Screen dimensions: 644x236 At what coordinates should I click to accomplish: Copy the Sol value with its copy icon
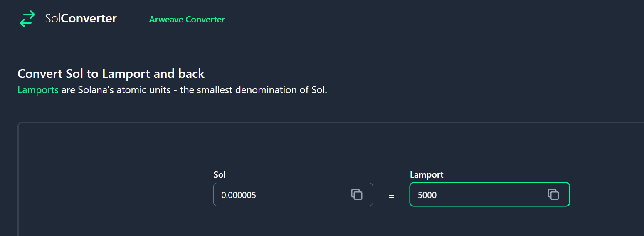click(357, 194)
